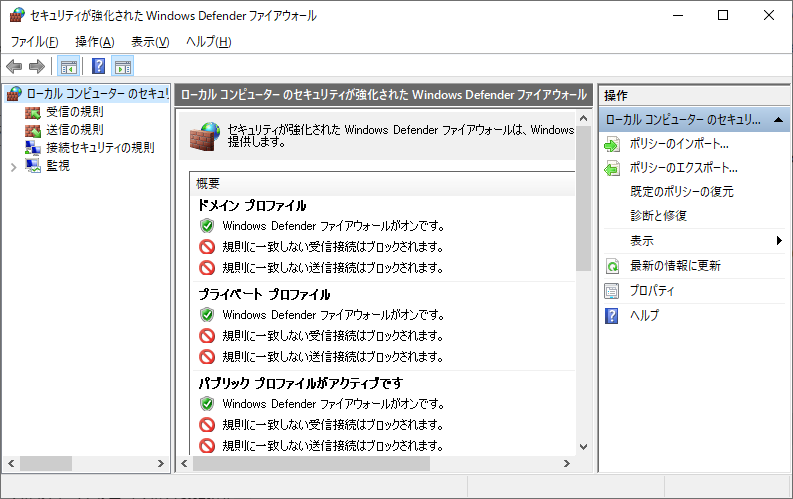
Task: Click the properties icon beside プロパティ
Action: (612, 291)
